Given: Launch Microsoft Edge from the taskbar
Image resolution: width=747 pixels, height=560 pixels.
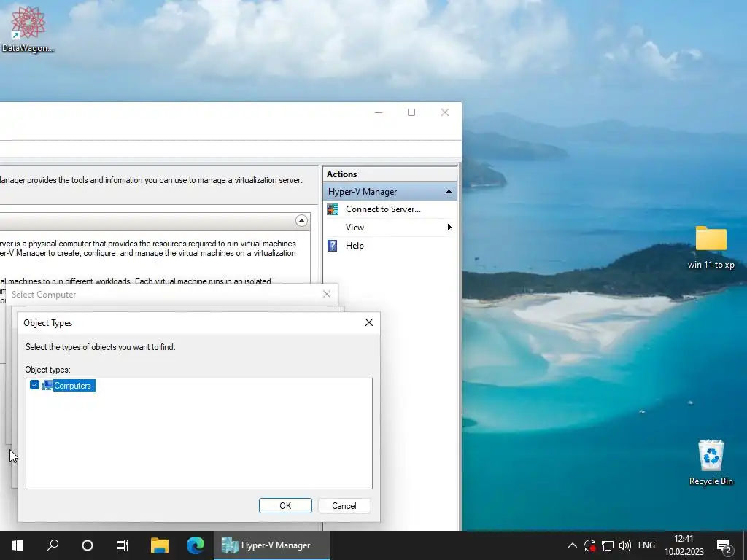Looking at the screenshot, I should point(196,545).
